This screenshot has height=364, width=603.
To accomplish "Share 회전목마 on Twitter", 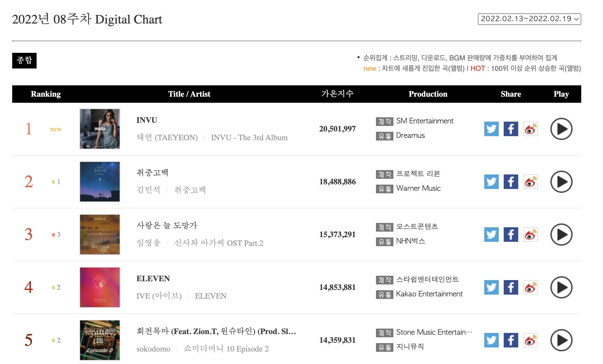I will tap(491, 340).
